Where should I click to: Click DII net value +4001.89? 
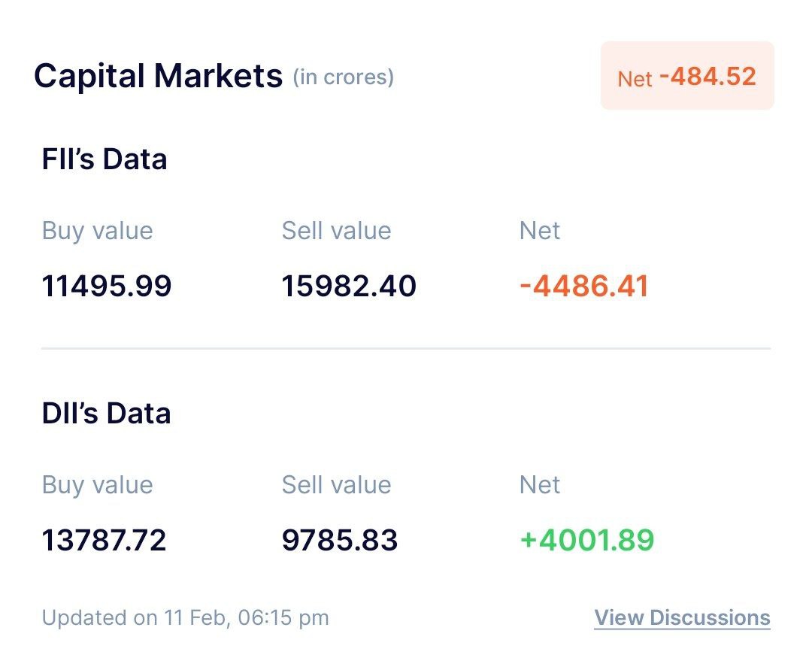tap(586, 540)
